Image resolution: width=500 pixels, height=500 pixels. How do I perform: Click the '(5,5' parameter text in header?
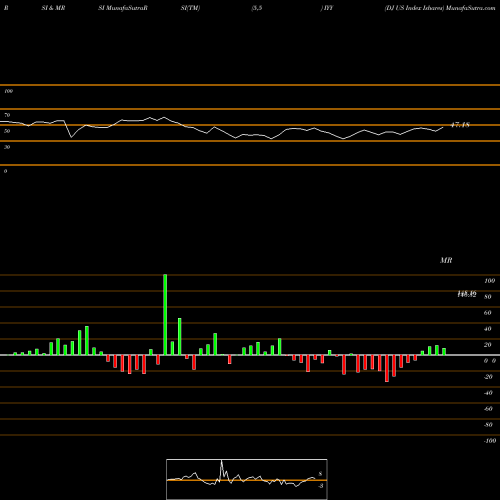click(x=257, y=8)
